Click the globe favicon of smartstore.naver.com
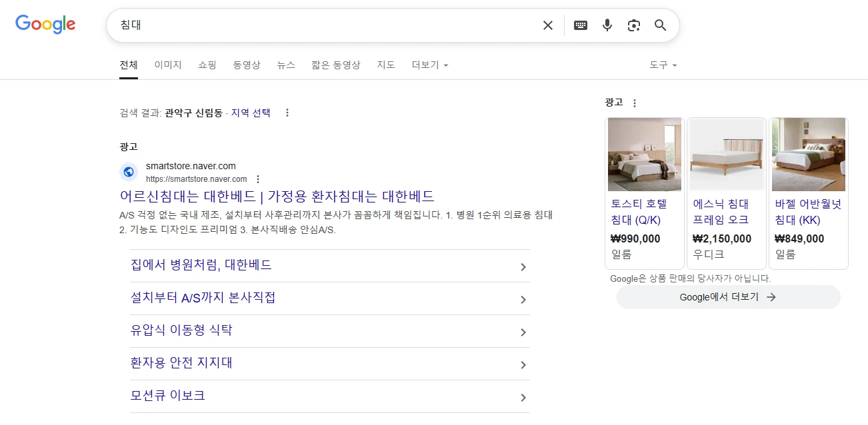Viewport: 868px width, 425px height. pyautogui.click(x=129, y=172)
